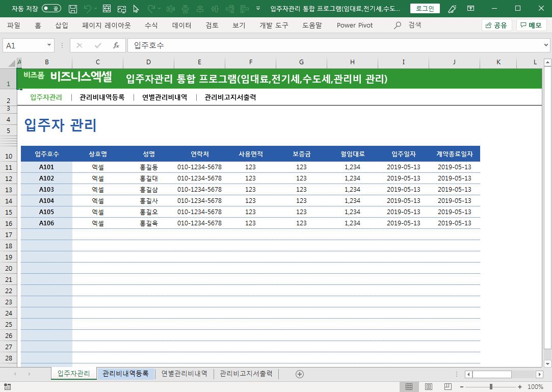552x392 pixels.
Task: Open Customize Quick Access Toolbar dropdown
Action: [258, 9]
